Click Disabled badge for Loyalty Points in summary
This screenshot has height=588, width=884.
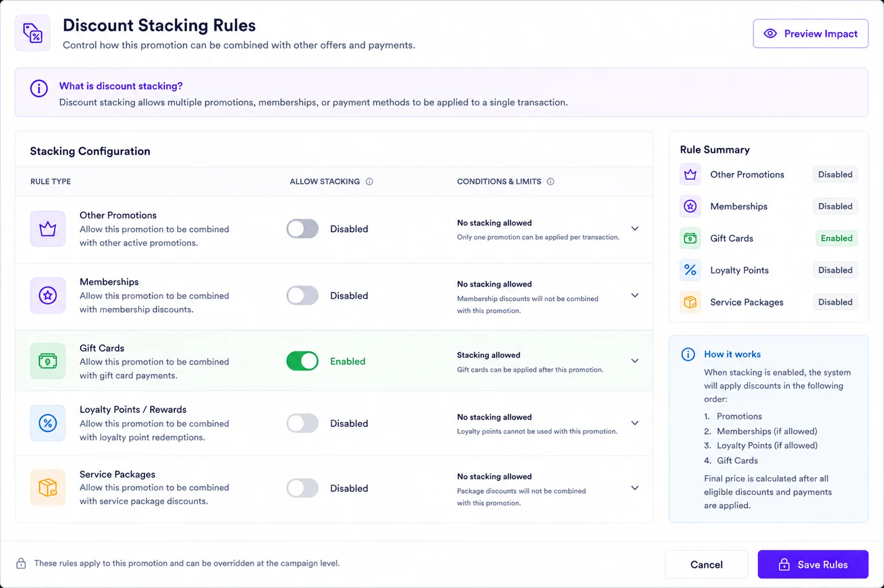(x=835, y=270)
